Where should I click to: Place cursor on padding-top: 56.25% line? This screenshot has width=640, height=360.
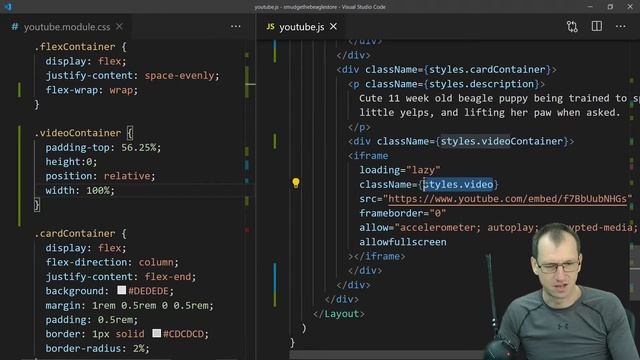tap(103, 147)
